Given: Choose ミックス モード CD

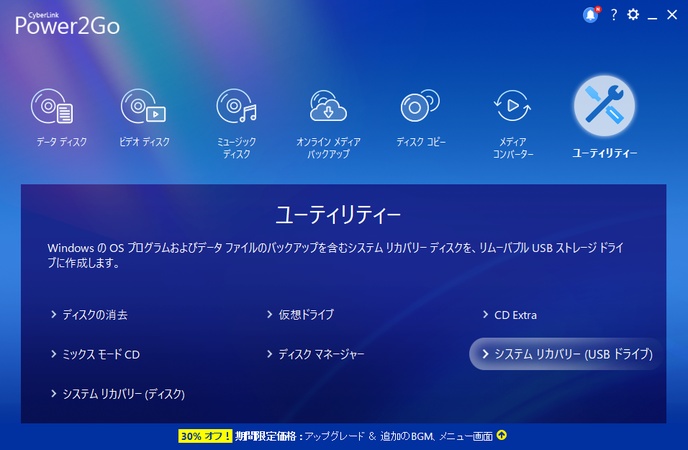Looking at the screenshot, I should (x=96, y=354).
